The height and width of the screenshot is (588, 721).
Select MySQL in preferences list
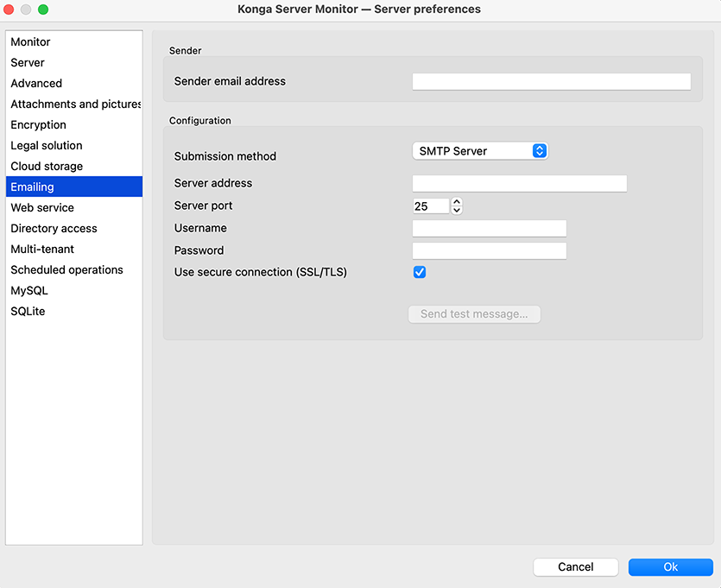tap(29, 291)
